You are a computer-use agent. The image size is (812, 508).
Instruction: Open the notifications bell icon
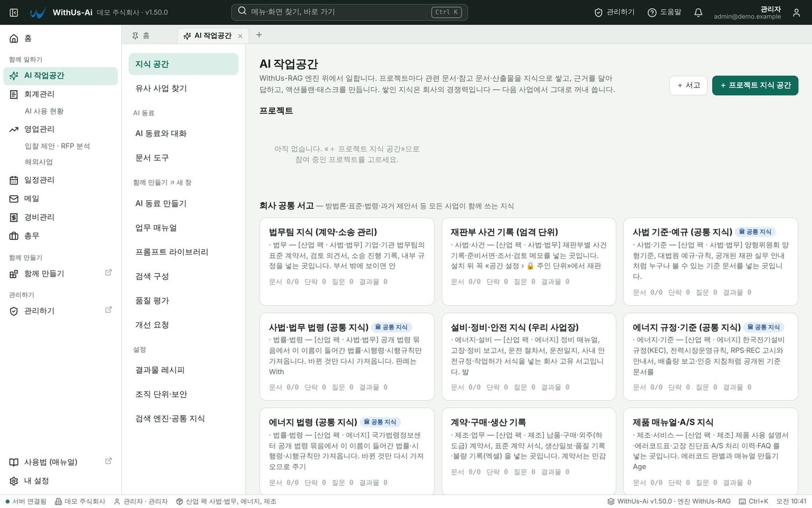coord(698,12)
